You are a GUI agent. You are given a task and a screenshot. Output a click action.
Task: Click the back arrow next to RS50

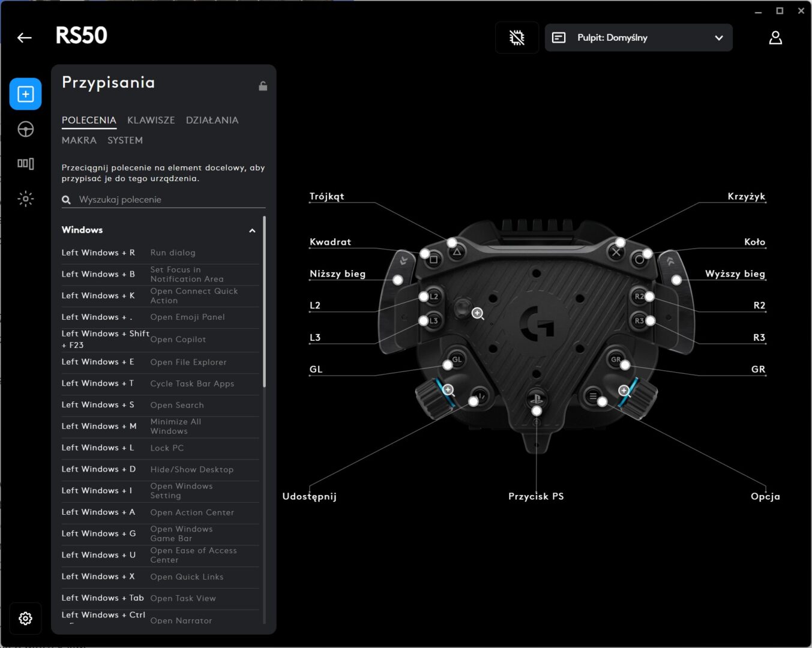tap(25, 38)
